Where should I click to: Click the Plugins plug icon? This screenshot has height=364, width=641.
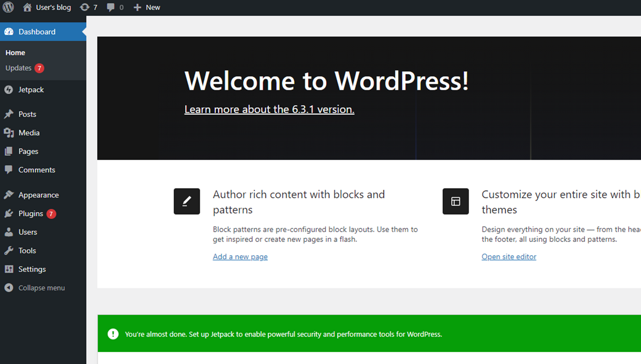[9, 213]
